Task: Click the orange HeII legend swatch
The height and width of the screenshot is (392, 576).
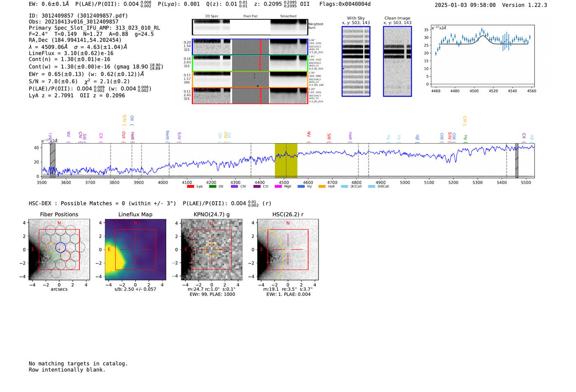Action: pos(322,187)
